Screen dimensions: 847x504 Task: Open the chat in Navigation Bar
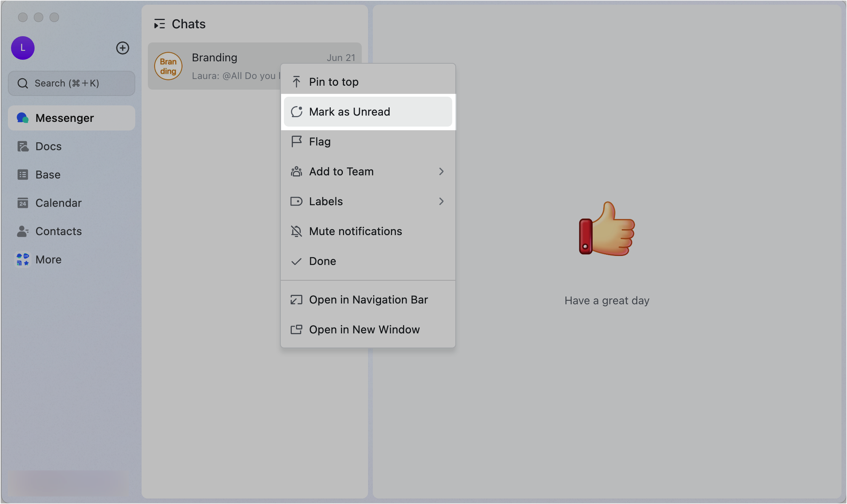[368, 300]
